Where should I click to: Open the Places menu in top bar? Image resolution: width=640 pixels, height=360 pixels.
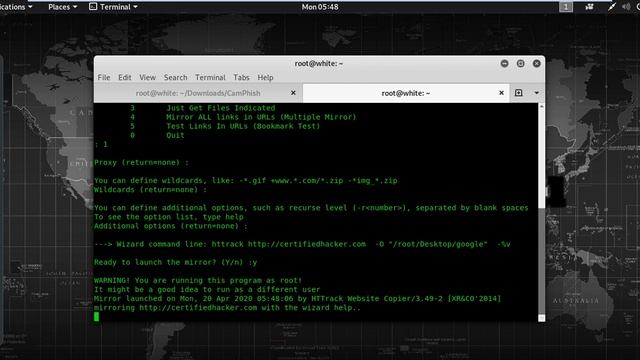tap(62, 7)
